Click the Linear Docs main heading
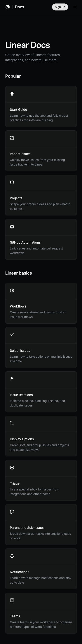 [x=28, y=45]
